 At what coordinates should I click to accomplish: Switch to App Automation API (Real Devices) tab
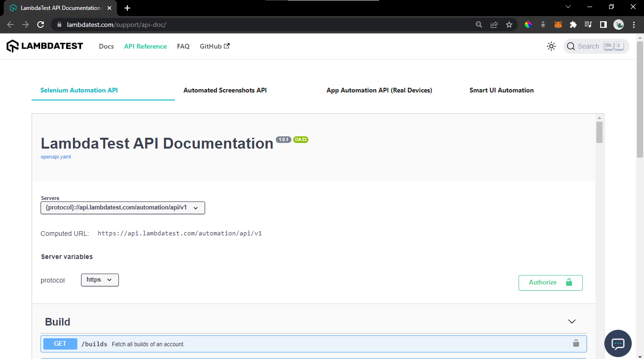pos(379,90)
